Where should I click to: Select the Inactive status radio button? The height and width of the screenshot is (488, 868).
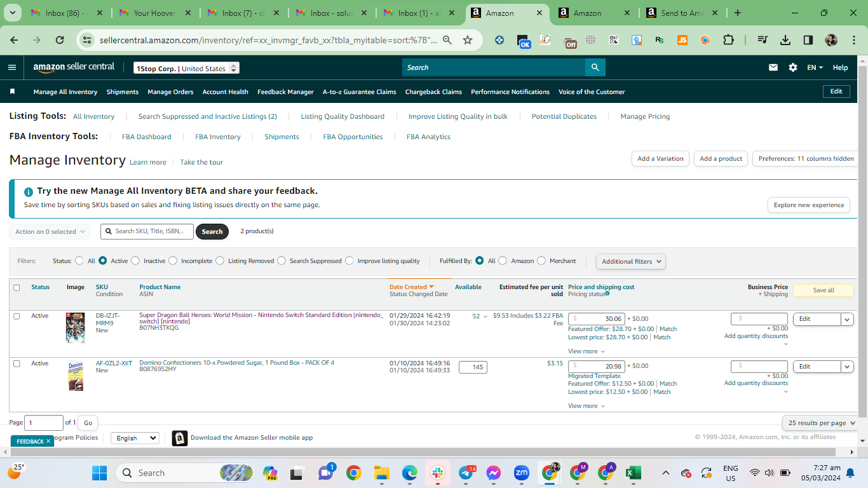(x=135, y=261)
